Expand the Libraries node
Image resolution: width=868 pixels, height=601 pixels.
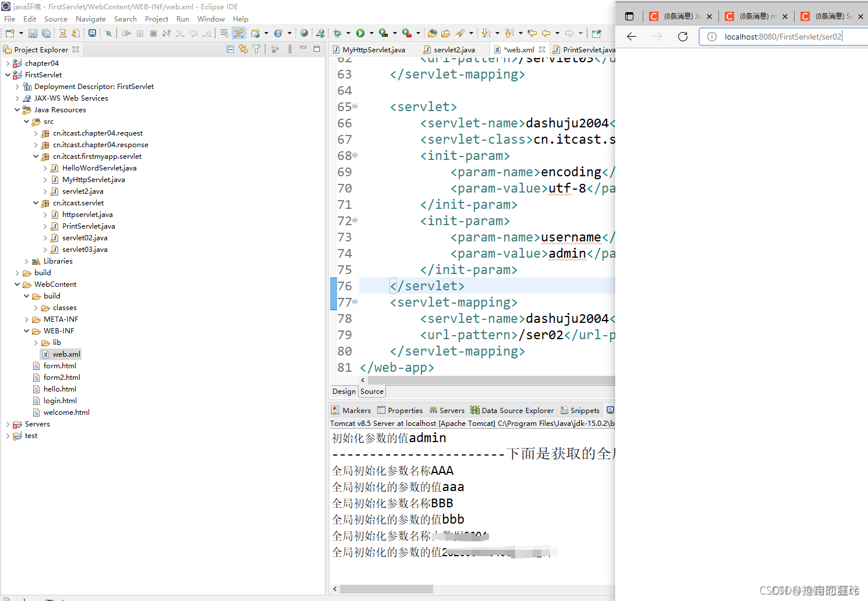(x=26, y=261)
